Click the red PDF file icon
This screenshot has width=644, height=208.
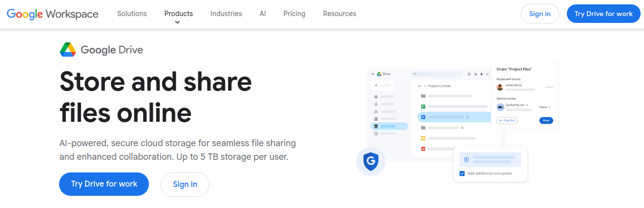[423, 149]
